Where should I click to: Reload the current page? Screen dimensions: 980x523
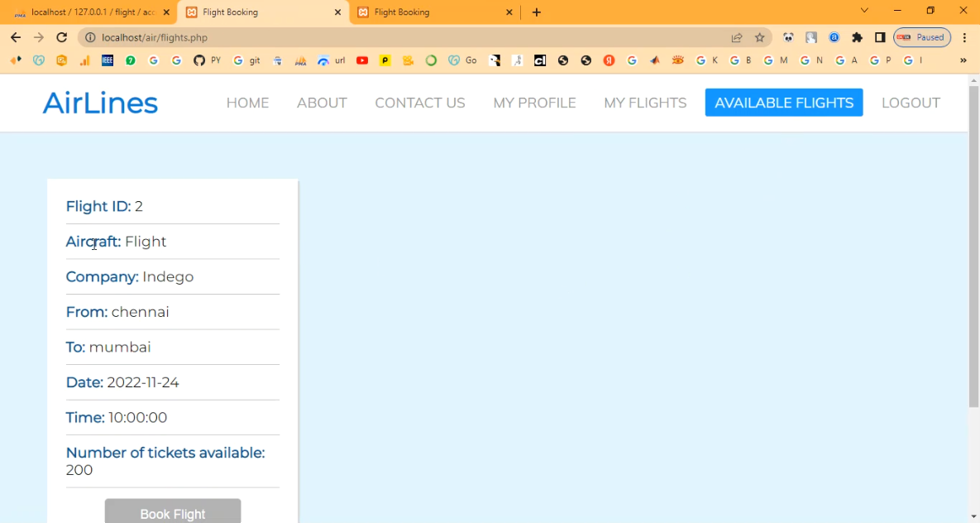pos(61,37)
